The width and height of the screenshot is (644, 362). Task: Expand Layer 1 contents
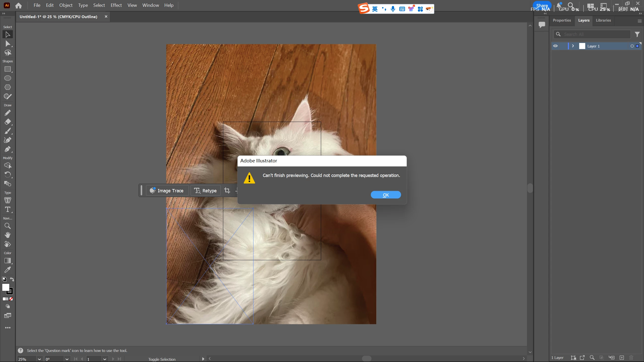click(x=573, y=46)
